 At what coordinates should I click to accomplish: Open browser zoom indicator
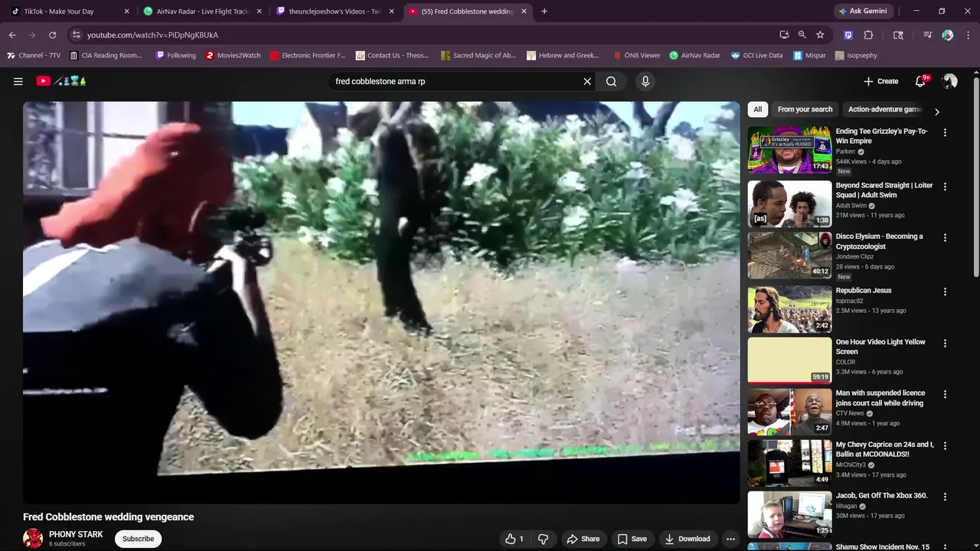802,34
